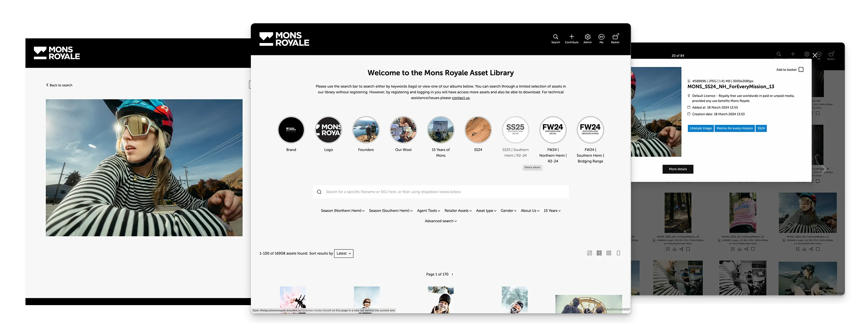Expand the Advanced search options

440,221
